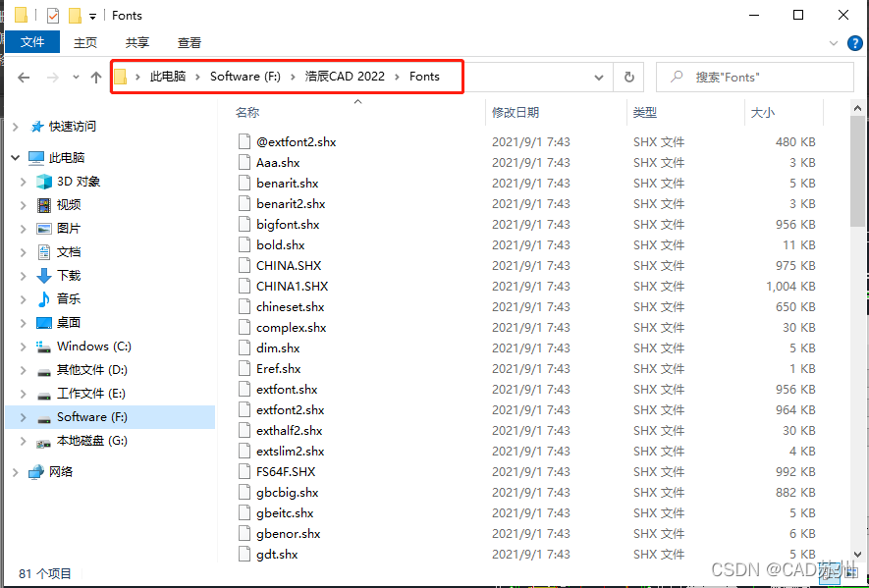Screen dimensions: 869x588
Task: Select Software (F:) in the navigation tree
Action: tap(110, 417)
